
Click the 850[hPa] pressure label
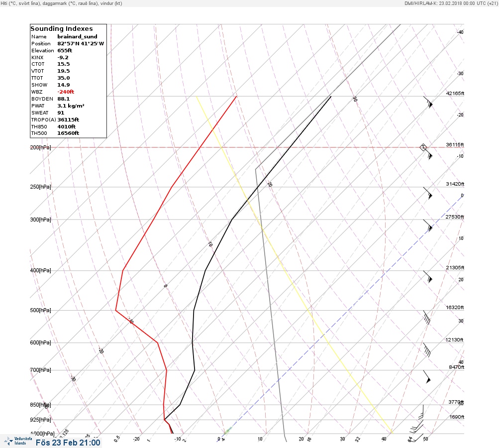[x=40, y=405]
